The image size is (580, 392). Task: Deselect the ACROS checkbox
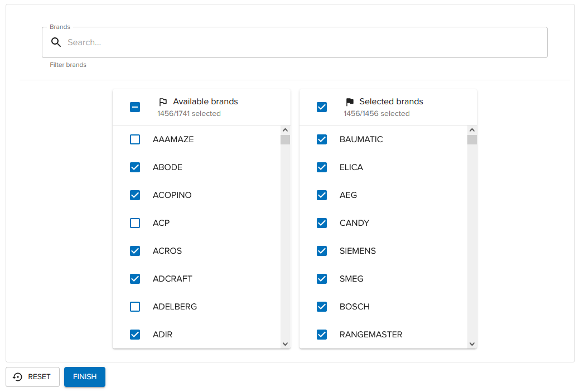(x=135, y=251)
